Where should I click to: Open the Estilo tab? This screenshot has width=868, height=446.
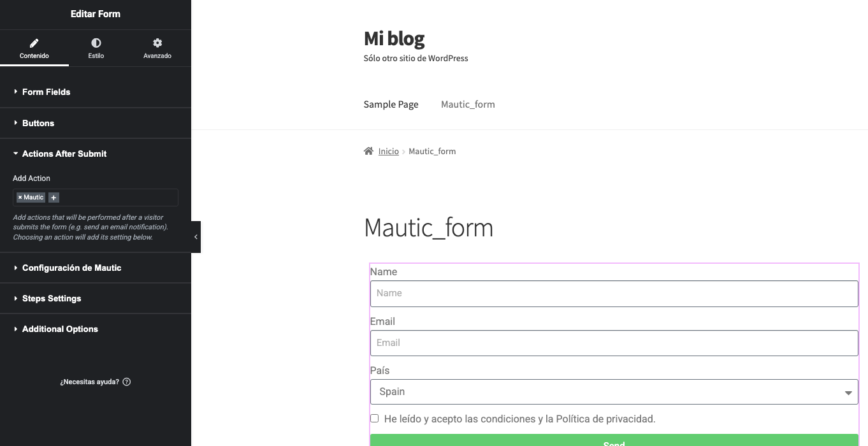click(x=96, y=48)
